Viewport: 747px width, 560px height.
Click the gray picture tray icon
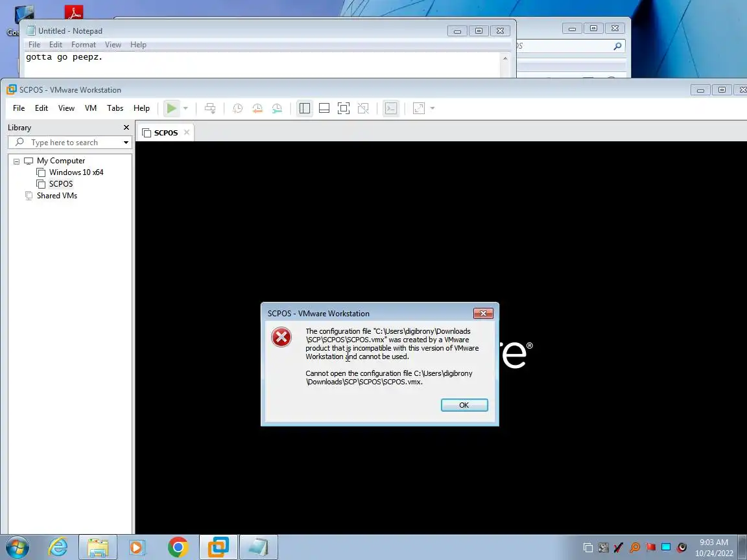(603, 548)
